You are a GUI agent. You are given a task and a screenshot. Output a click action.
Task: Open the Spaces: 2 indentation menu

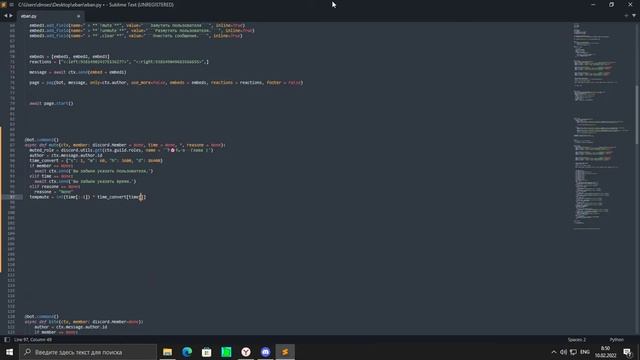(577, 340)
